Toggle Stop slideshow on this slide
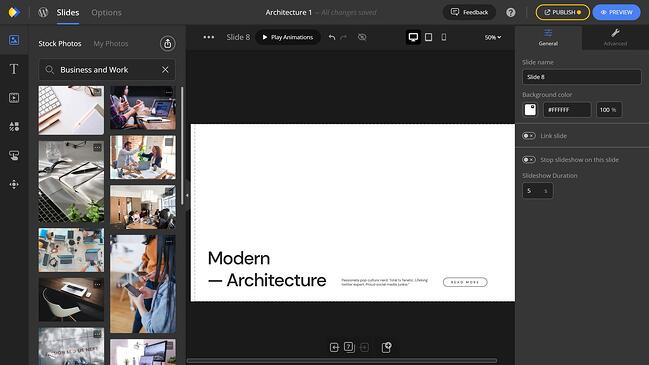The image size is (649, 365). pyautogui.click(x=529, y=160)
